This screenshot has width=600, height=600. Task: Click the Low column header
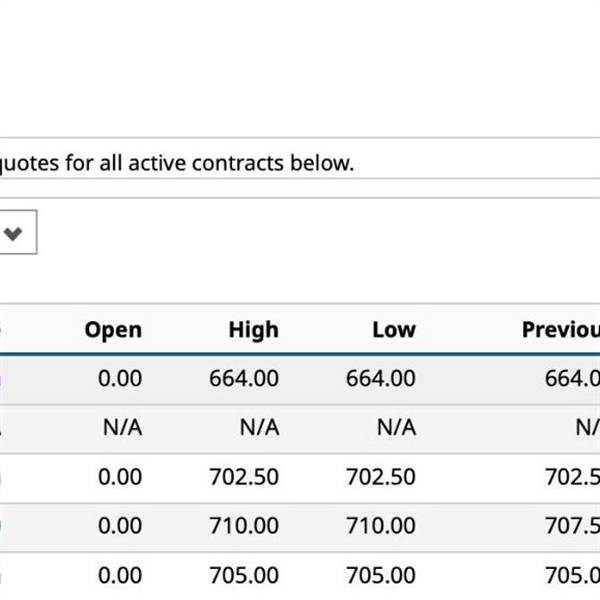(x=393, y=330)
